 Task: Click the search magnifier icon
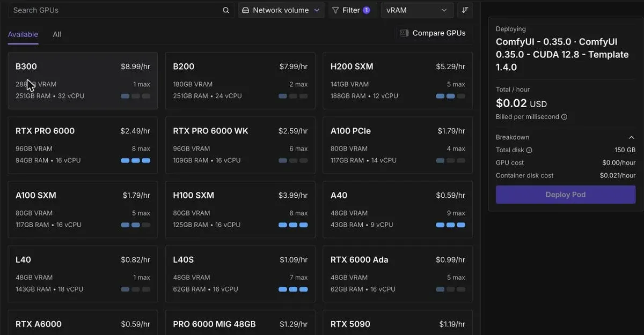pos(226,10)
